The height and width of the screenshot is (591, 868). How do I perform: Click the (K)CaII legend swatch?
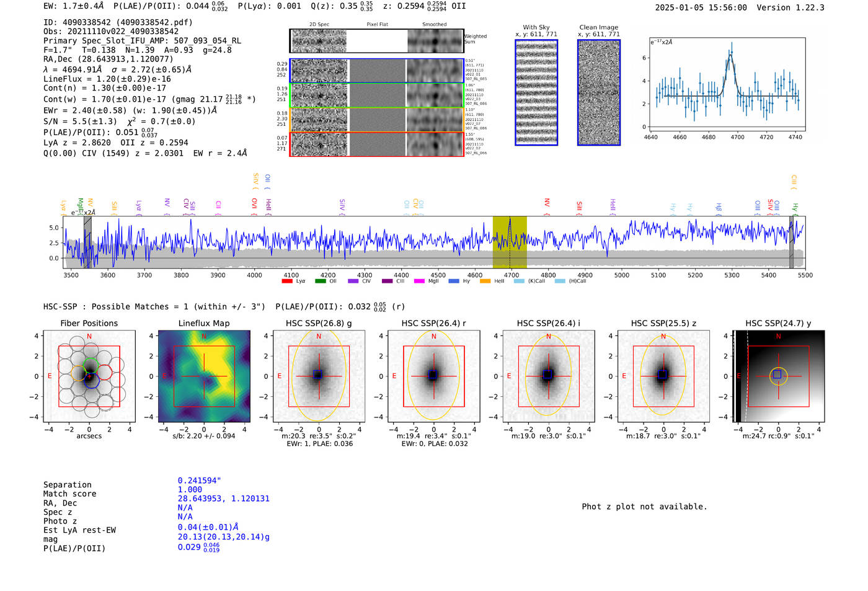point(519,281)
